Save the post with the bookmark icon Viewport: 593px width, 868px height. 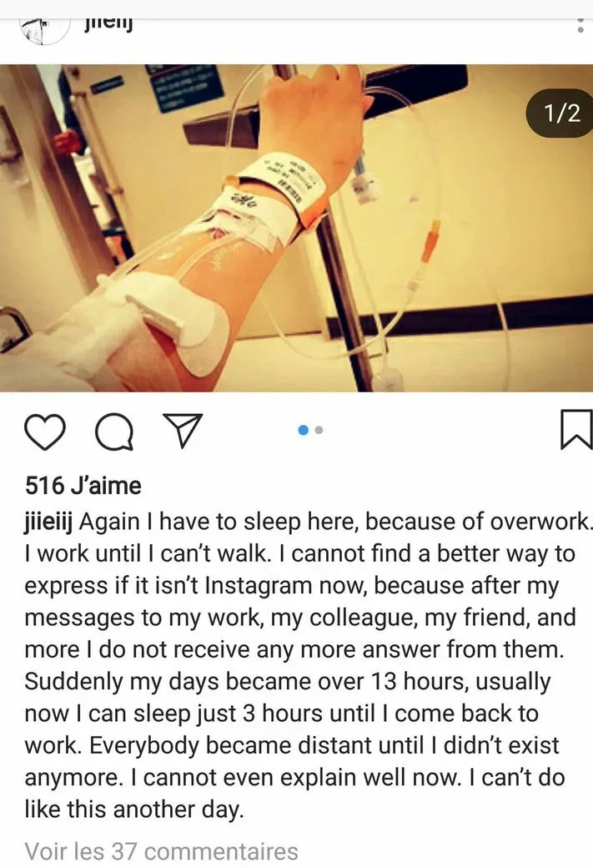[576, 429]
